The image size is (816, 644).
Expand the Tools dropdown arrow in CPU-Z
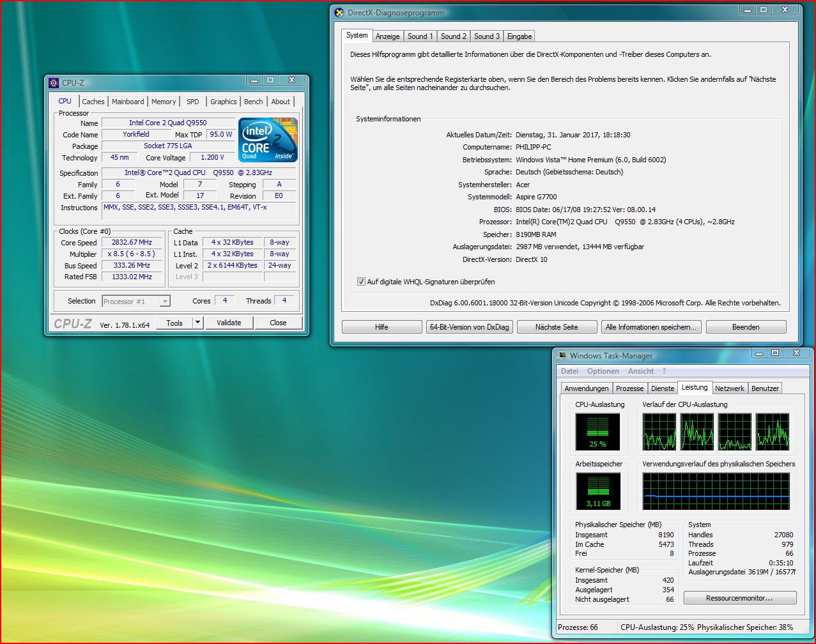click(197, 323)
